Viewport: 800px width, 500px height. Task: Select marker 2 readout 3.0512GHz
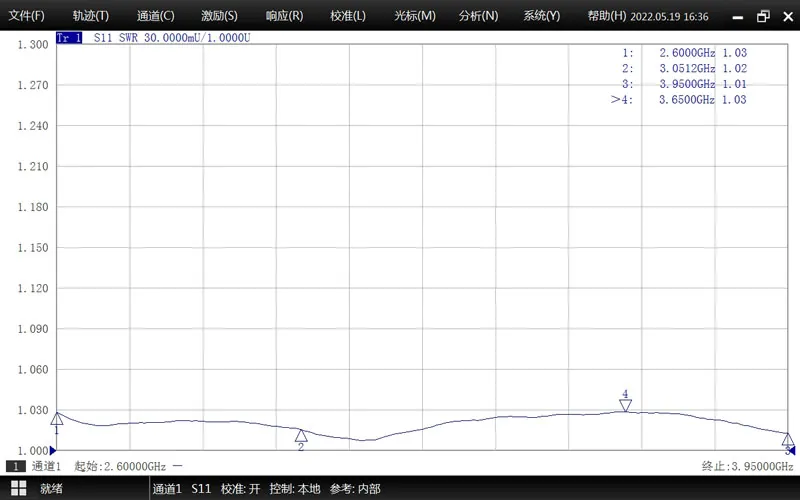(687, 68)
